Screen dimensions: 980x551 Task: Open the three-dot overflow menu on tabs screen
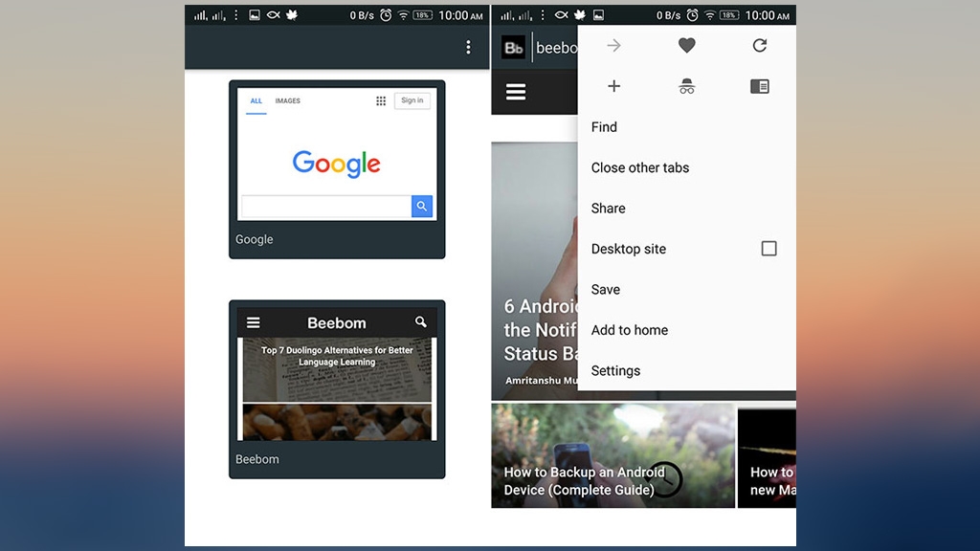pos(468,48)
